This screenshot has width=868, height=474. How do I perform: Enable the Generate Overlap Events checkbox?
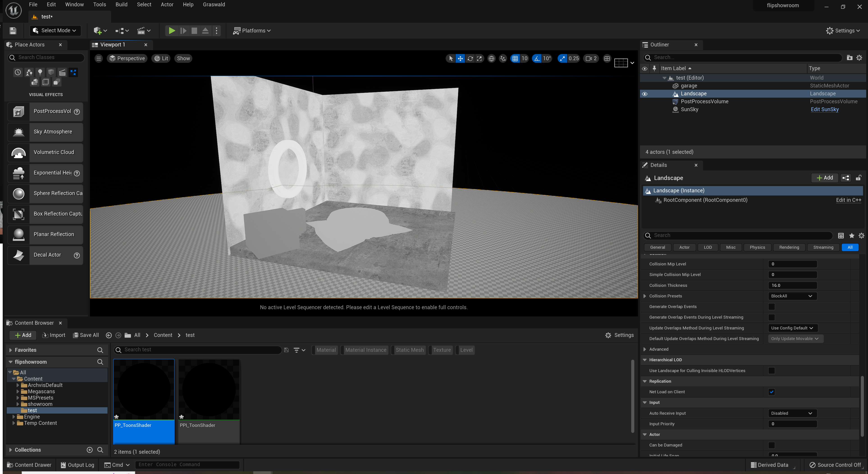pyautogui.click(x=771, y=306)
